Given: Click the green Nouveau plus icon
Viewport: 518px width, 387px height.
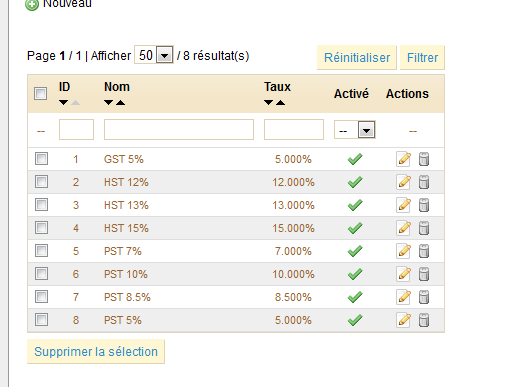Looking at the screenshot, I should [32, 5].
